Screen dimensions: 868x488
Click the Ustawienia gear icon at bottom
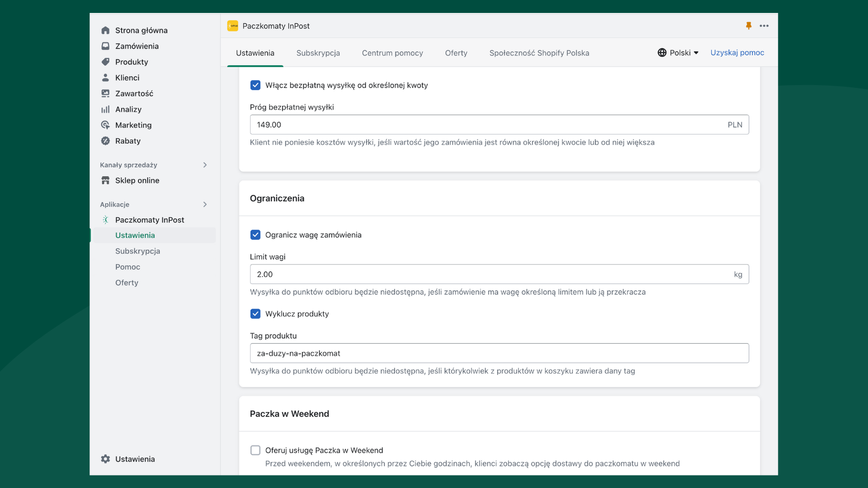coord(105,459)
